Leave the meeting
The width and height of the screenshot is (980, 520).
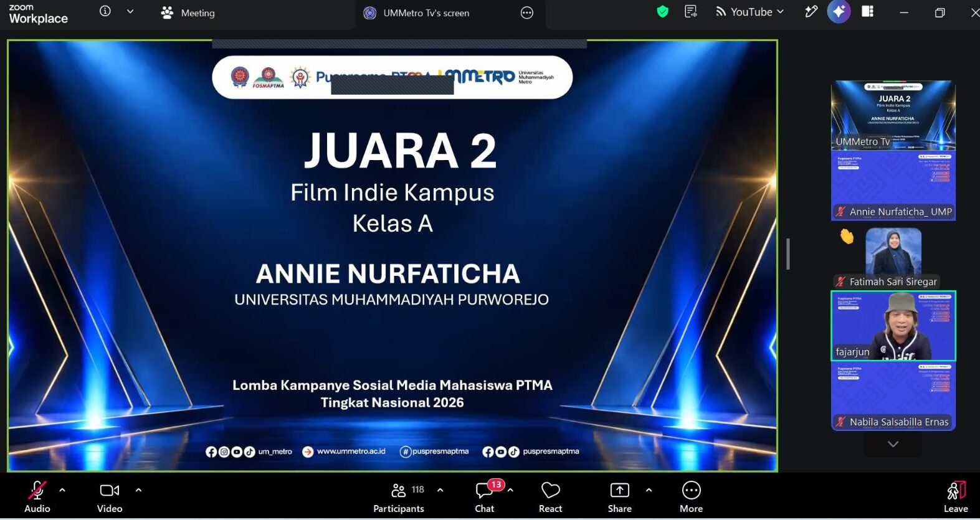pyautogui.click(x=956, y=497)
